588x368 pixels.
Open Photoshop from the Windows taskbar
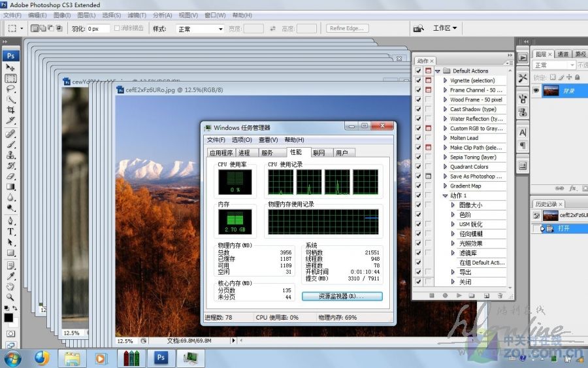point(161,358)
